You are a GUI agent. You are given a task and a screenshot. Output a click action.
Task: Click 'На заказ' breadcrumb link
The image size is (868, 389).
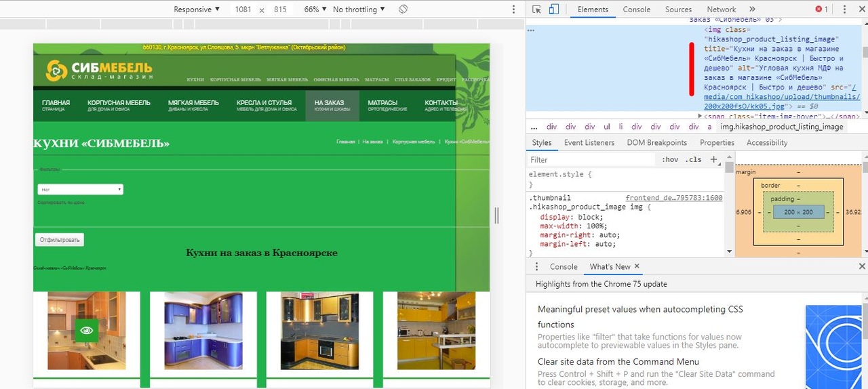[372, 142]
